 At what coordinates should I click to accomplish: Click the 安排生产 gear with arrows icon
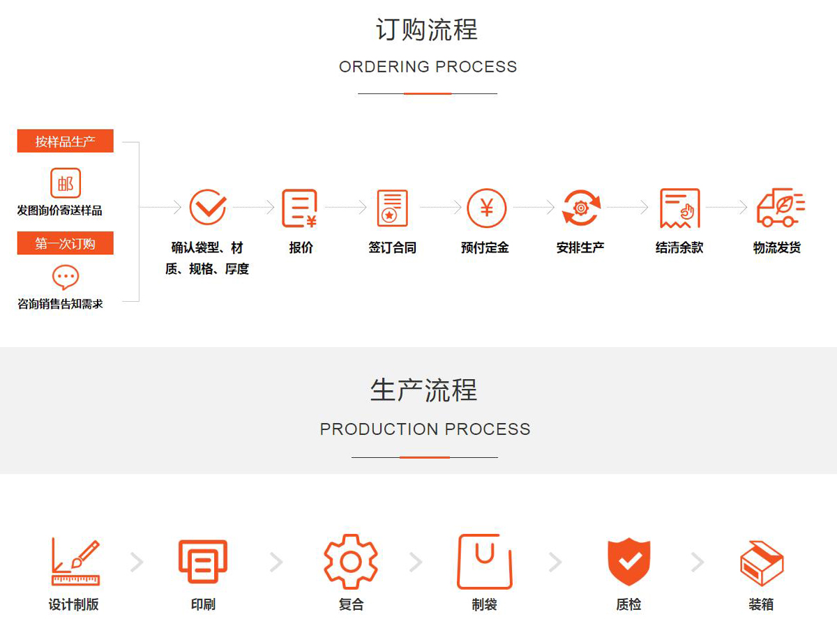coord(580,208)
